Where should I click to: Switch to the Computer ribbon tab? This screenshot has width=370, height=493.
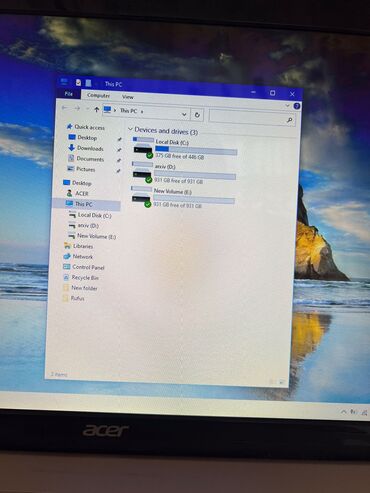[x=98, y=95]
